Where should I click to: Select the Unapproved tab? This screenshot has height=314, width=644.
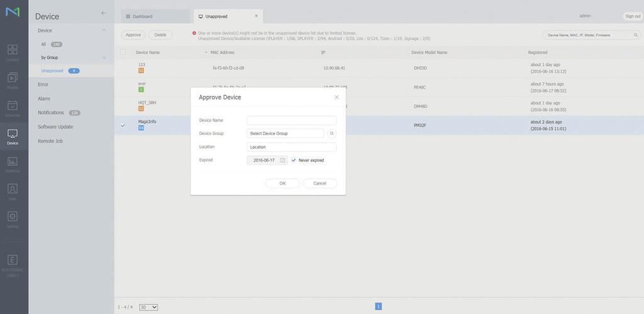point(228,16)
